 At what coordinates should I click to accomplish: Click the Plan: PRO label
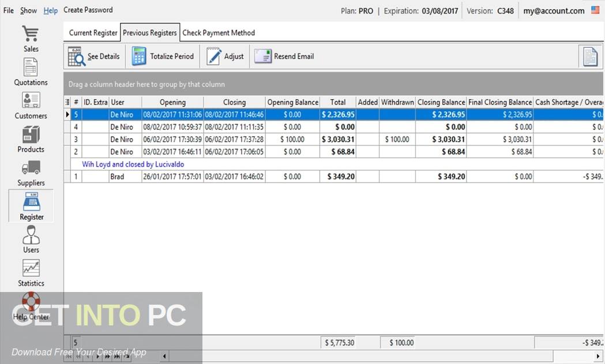[x=357, y=11]
